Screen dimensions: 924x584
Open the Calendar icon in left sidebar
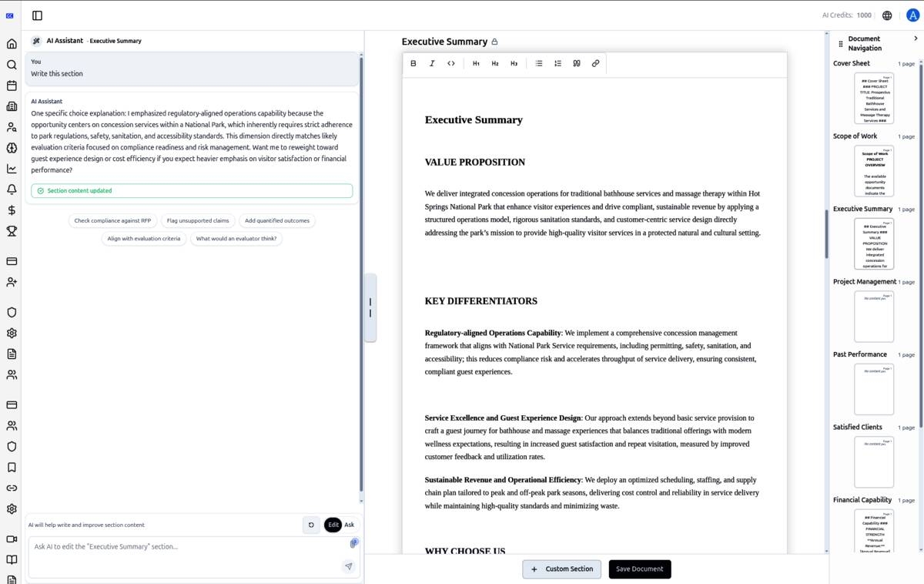(12, 86)
